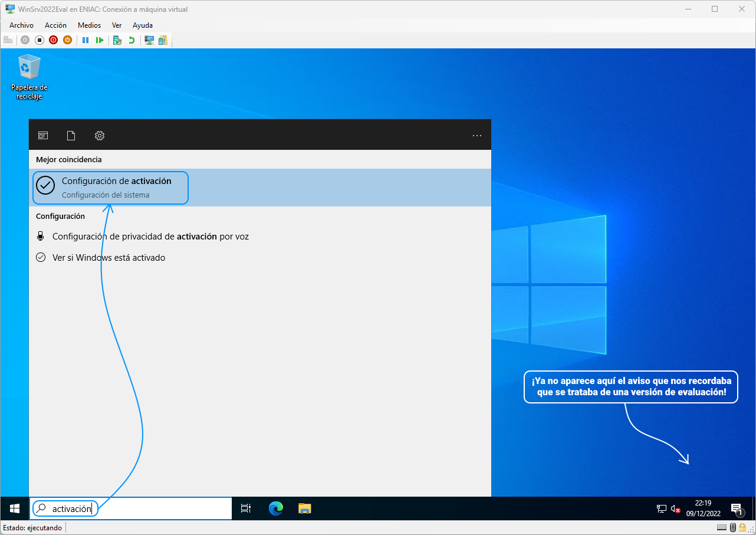Open Configuración de activación result
This screenshot has height=535, width=756.
[x=260, y=188]
